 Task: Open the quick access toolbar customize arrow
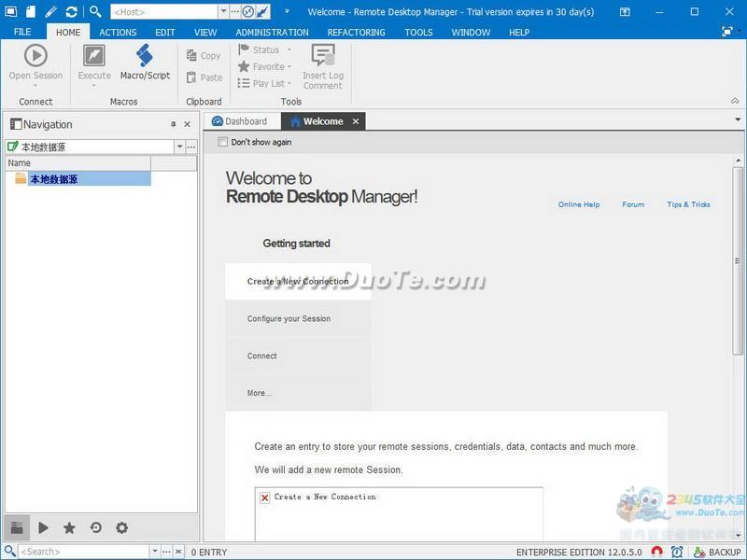(x=287, y=11)
